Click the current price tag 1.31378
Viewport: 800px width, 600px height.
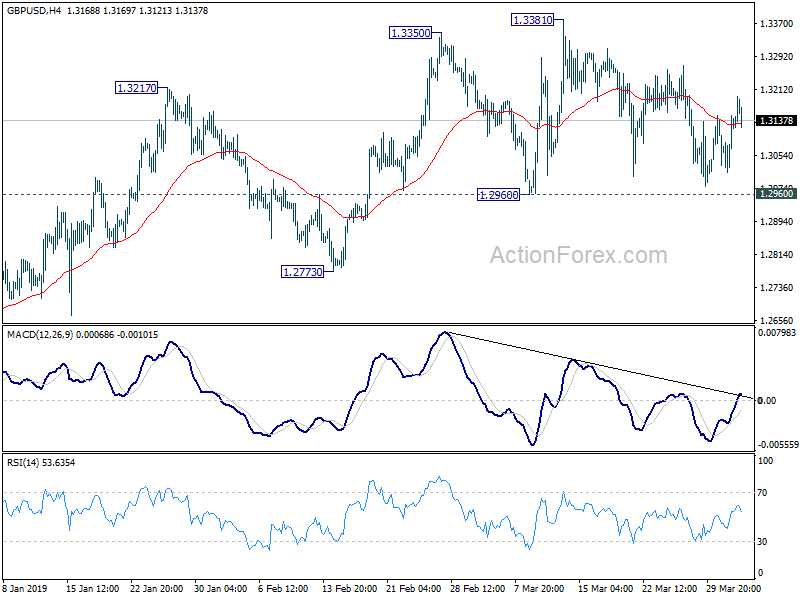click(x=777, y=120)
